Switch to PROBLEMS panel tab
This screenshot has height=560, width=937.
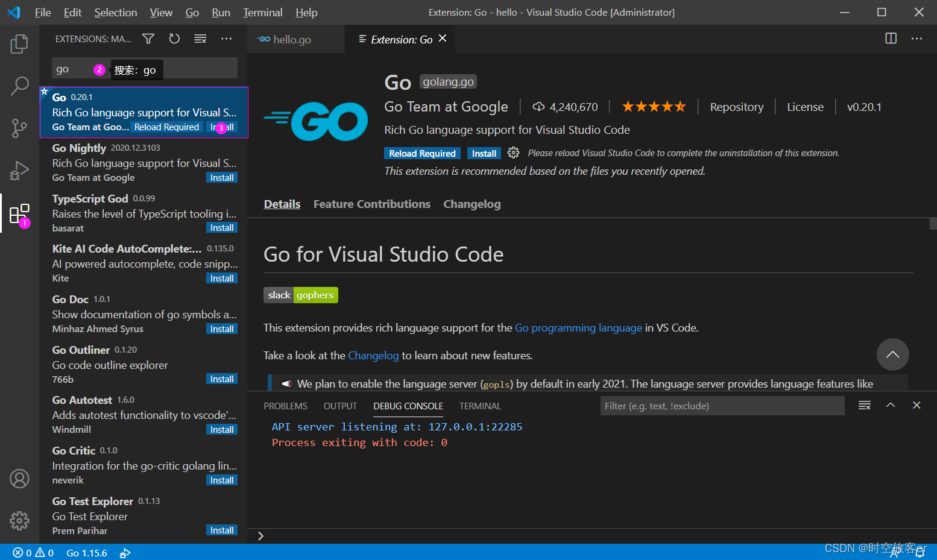pyautogui.click(x=285, y=406)
